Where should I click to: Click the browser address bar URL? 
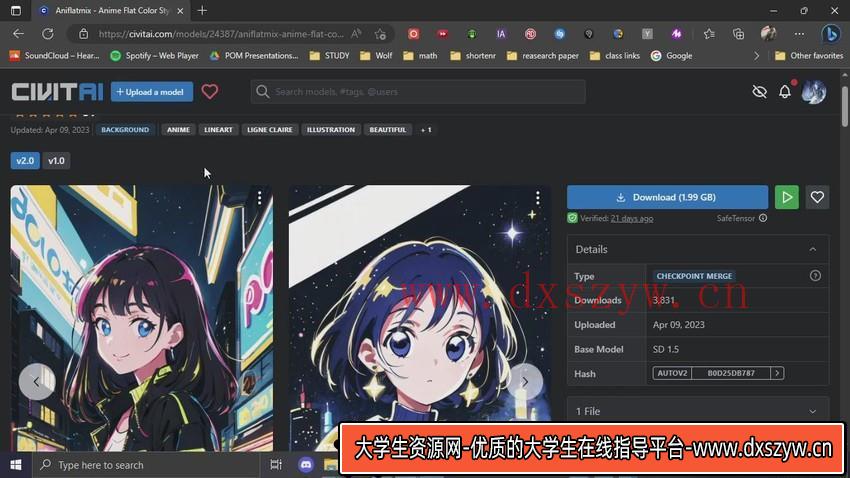pos(221,34)
